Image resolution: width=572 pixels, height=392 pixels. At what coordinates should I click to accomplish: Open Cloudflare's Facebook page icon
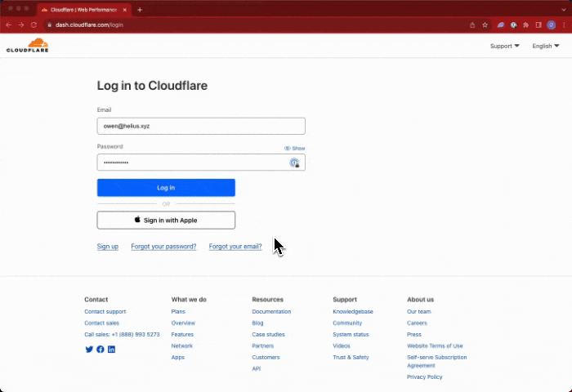tap(101, 350)
